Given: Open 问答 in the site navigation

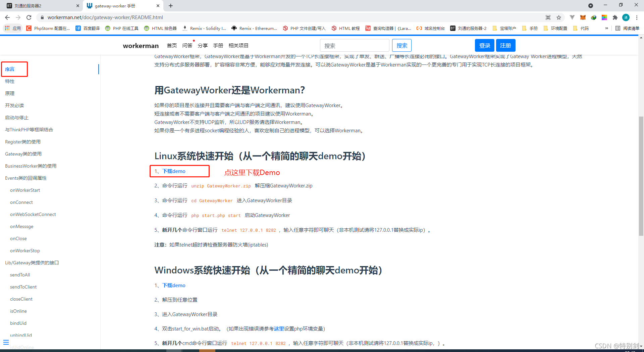Looking at the screenshot, I should point(187,46).
